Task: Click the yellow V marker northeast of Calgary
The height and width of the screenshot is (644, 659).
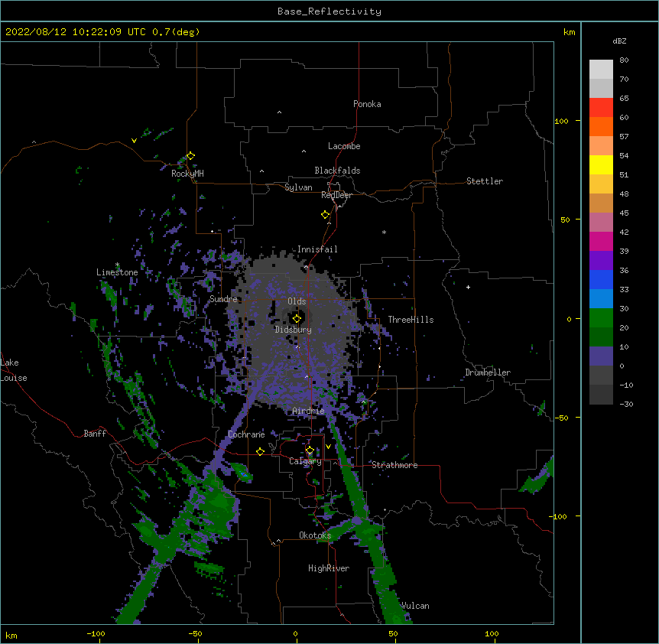Action: (x=328, y=447)
